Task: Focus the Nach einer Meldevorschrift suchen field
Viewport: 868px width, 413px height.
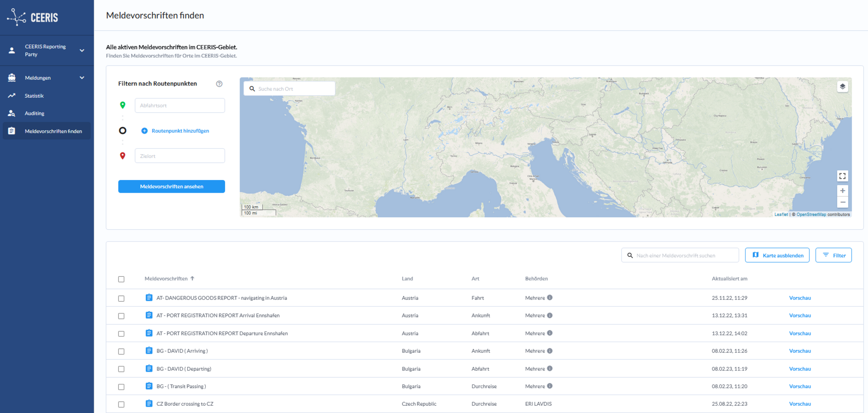Action: click(x=680, y=255)
